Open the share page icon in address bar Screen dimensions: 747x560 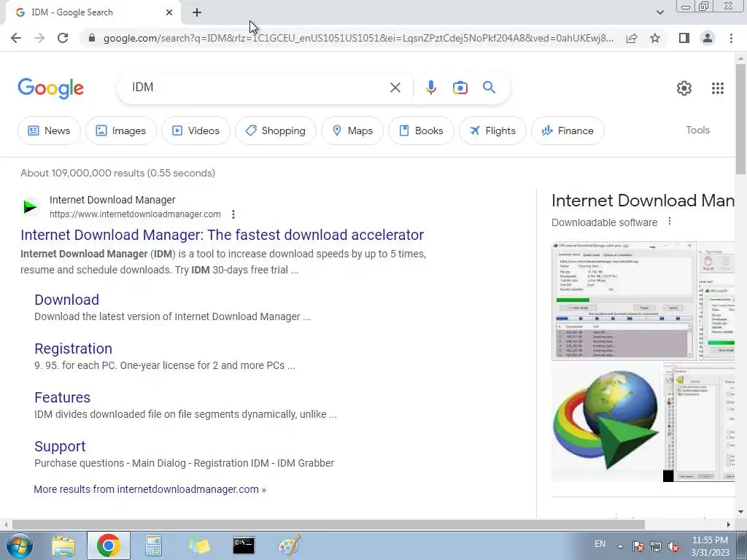(632, 38)
